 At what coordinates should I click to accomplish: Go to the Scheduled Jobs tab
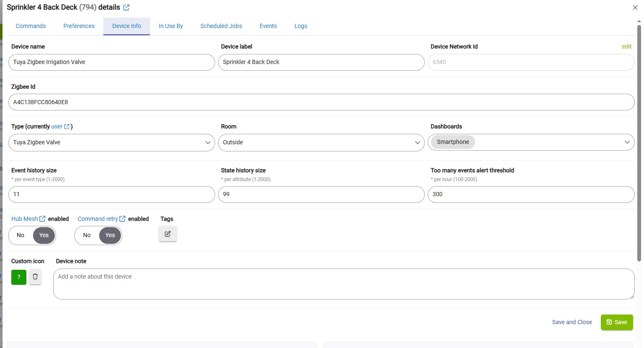point(221,26)
